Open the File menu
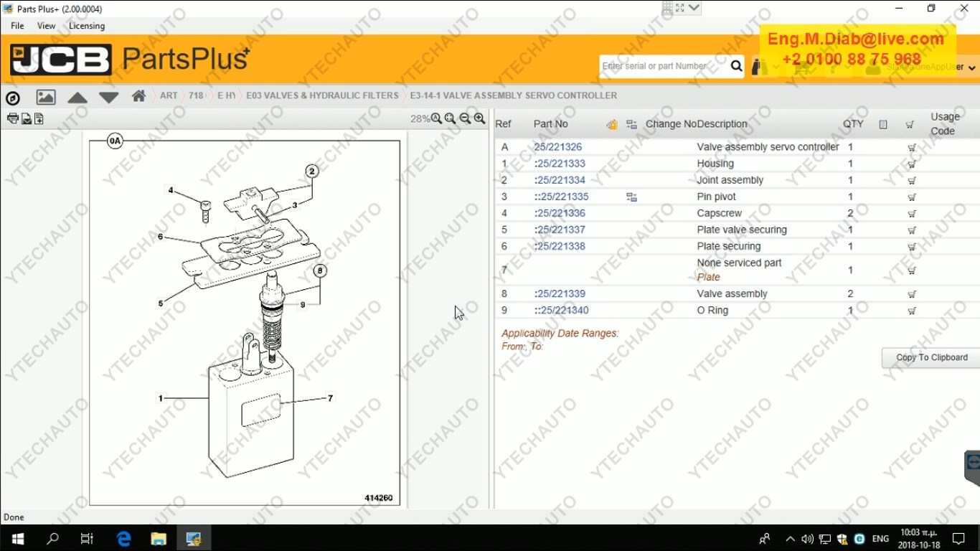The width and height of the screenshot is (980, 551). 17,26
